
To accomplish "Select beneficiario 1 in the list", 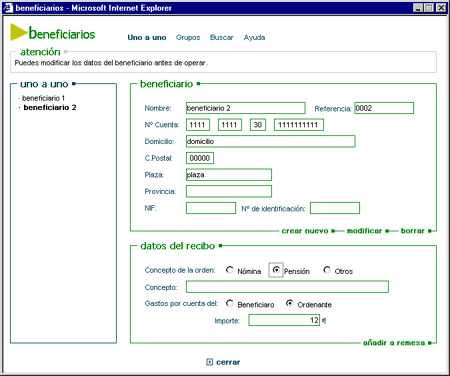I will click(43, 98).
